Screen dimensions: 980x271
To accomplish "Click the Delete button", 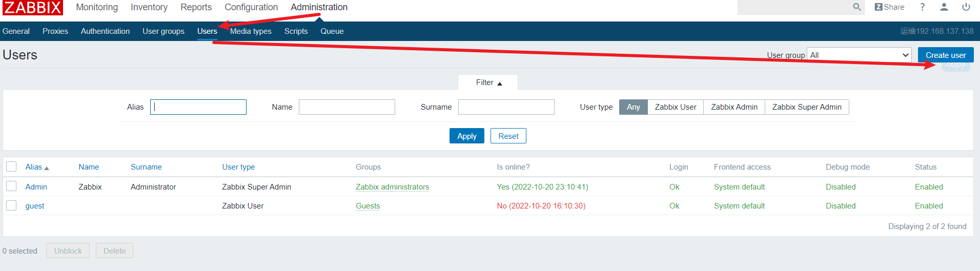I will (114, 251).
